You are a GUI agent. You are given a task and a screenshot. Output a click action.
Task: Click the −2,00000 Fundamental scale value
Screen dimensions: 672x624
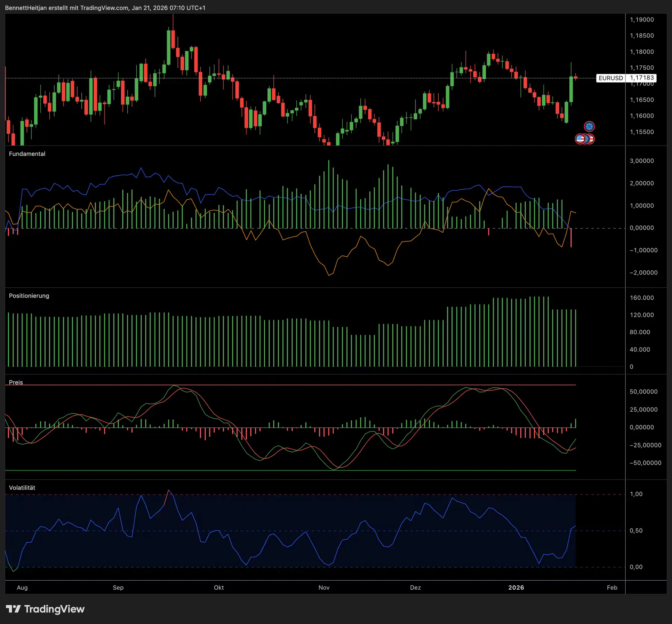644,273
